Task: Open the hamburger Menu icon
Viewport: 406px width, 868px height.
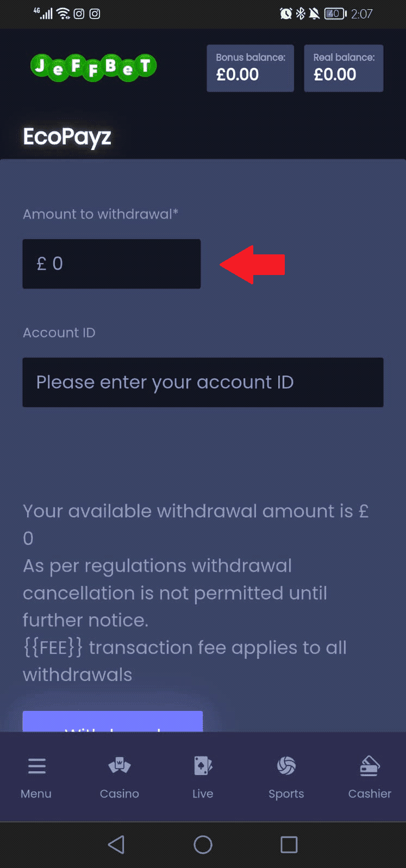Action: pos(36,766)
